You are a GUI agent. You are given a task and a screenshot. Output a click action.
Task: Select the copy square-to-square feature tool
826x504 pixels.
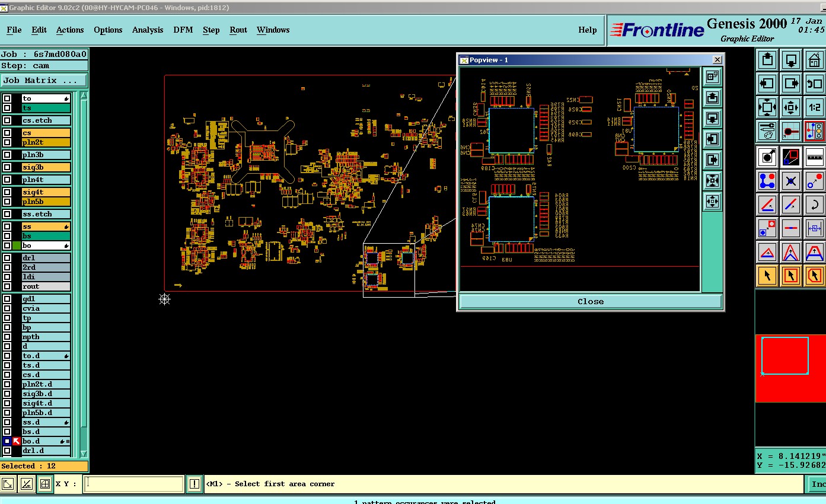[767, 228]
